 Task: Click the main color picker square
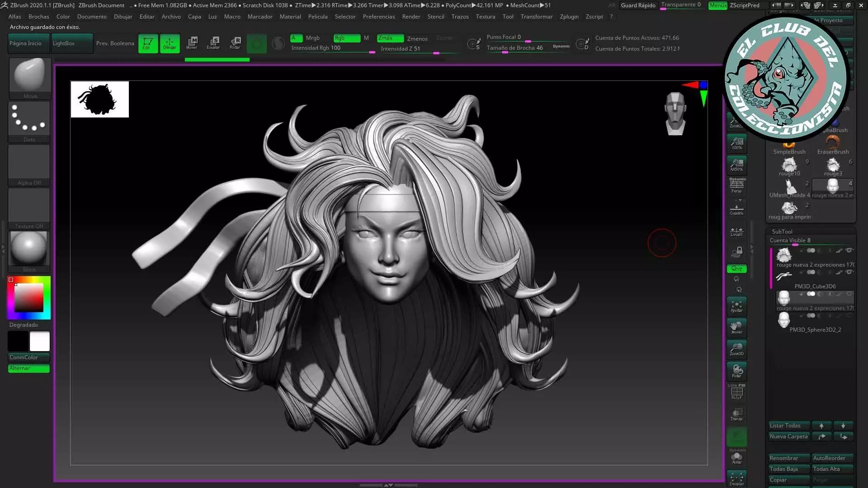coord(29,298)
